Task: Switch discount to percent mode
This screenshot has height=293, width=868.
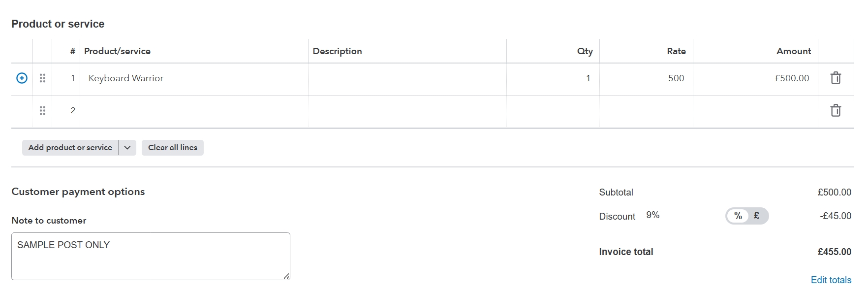Action: point(738,216)
